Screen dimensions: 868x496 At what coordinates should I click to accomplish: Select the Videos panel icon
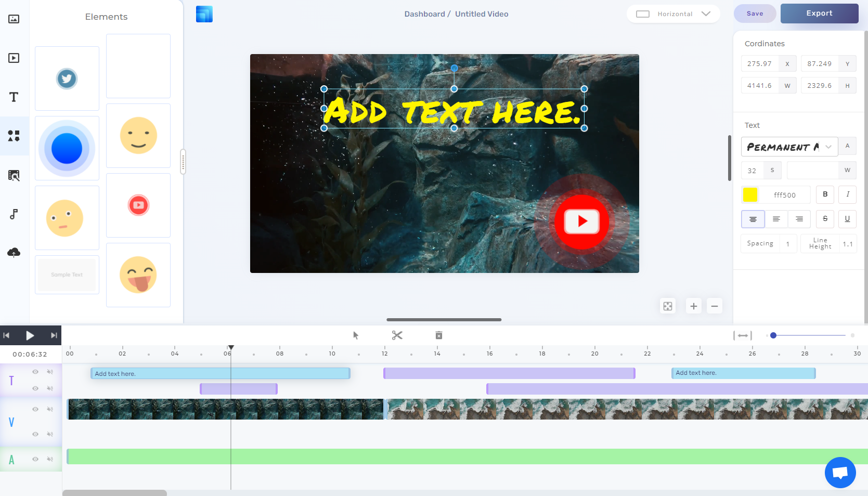tap(14, 58)
